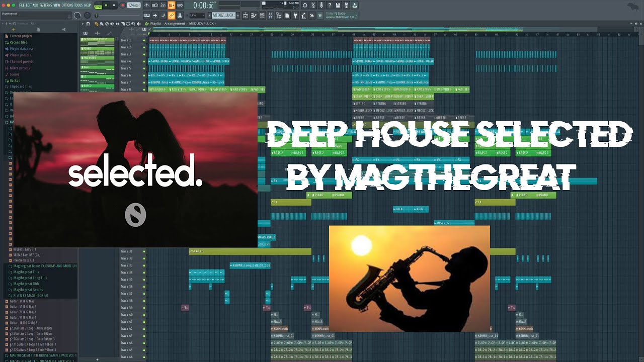Expand Current project in browser
Viewport: 644px width, 362px height.
(x=21, y=36)
